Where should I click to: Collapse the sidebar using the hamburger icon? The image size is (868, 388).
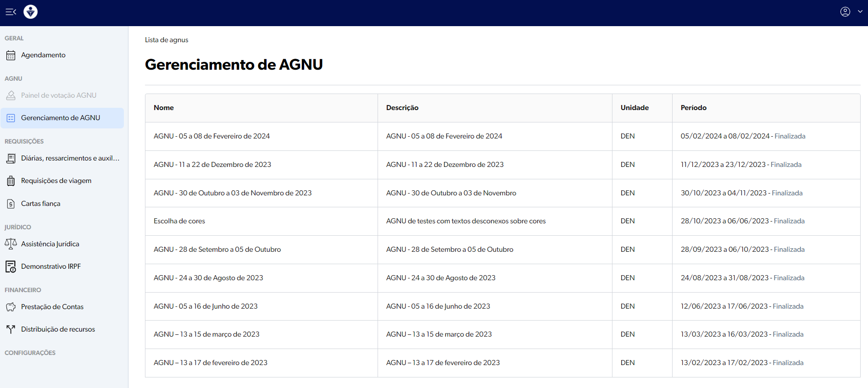11,12
